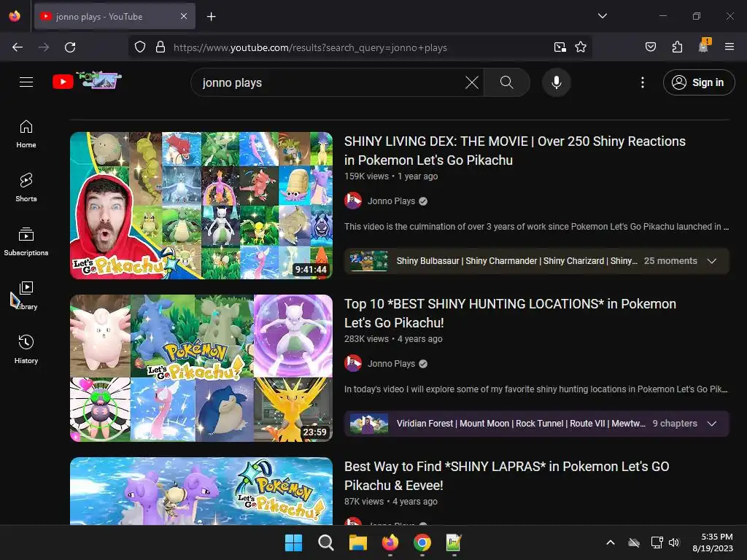Open the Shiny Bulbasaur moments thumbnail

[x=368, y=261]
